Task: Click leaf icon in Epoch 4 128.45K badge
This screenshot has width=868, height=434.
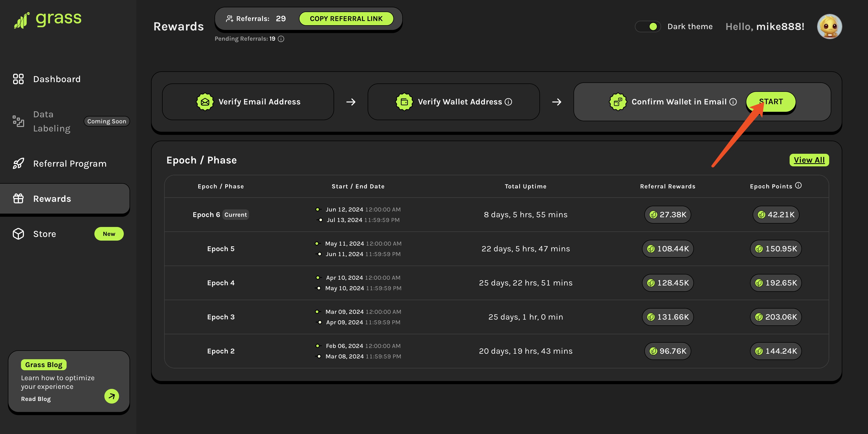Action: [651, 283]
